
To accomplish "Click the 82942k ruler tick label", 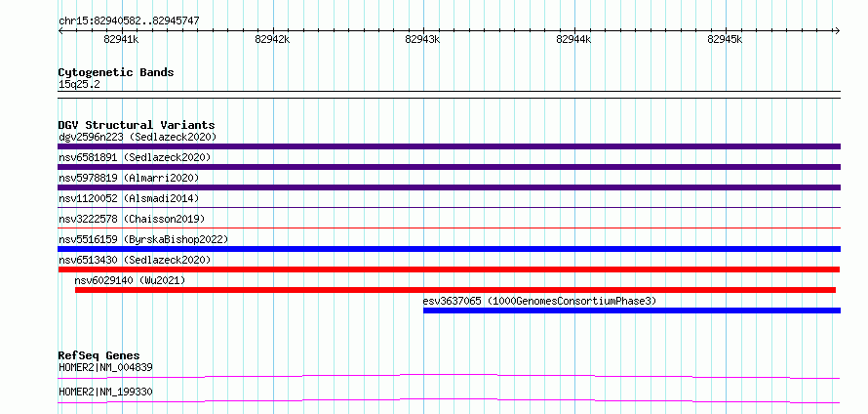I will coord(272,39).
